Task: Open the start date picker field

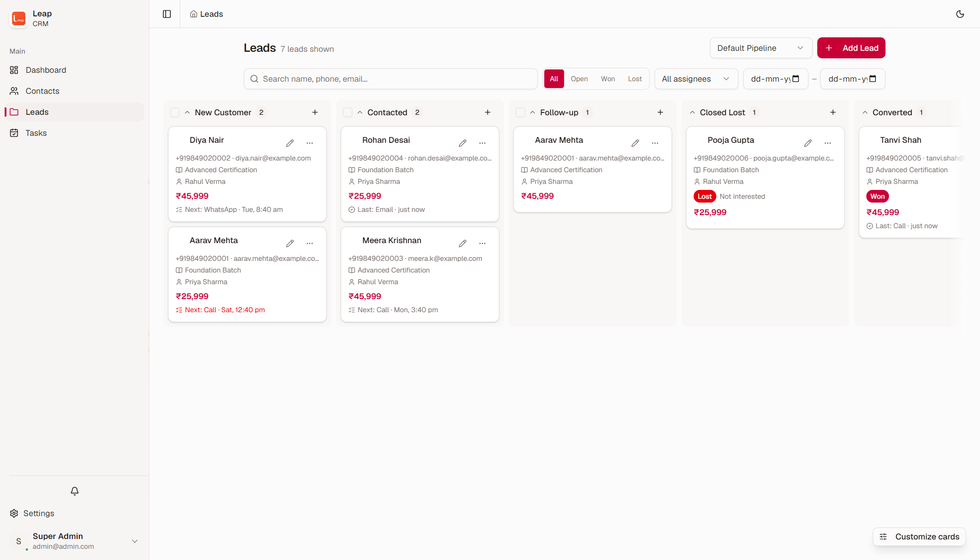Action: tap(776, 79)
